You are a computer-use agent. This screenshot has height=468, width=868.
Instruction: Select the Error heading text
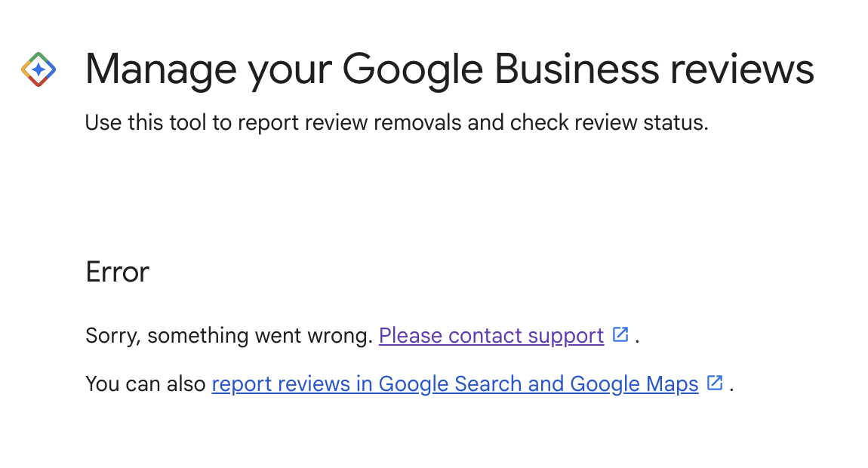(x=117, y=272)
